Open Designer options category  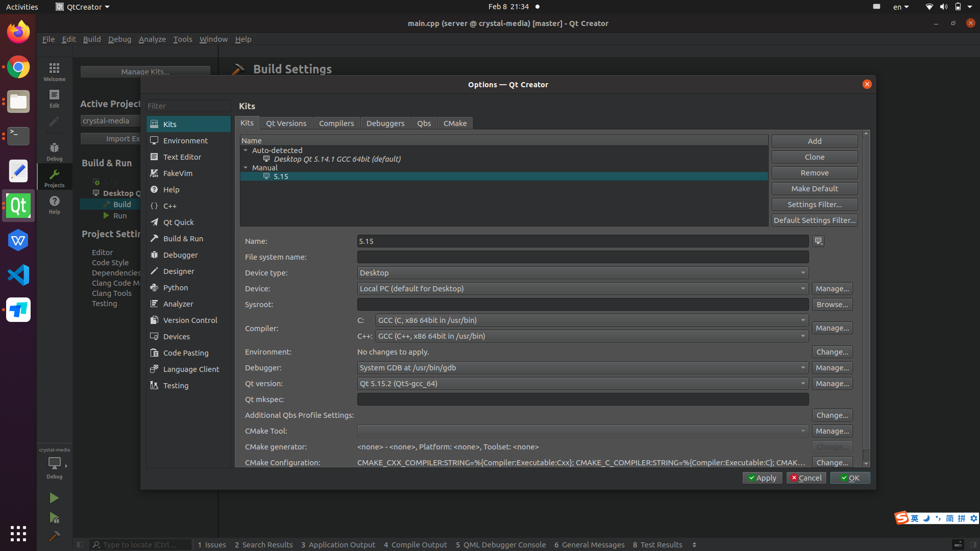pos(188,271)
